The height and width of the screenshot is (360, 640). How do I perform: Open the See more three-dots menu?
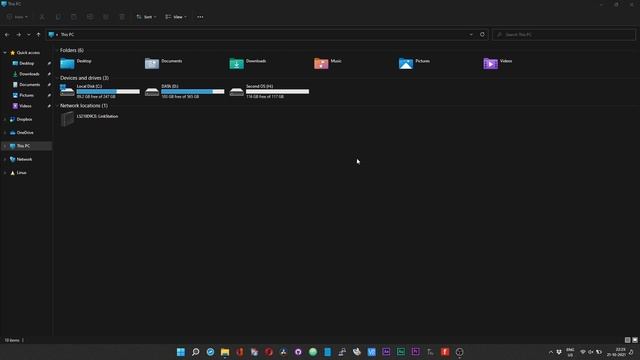200,17
